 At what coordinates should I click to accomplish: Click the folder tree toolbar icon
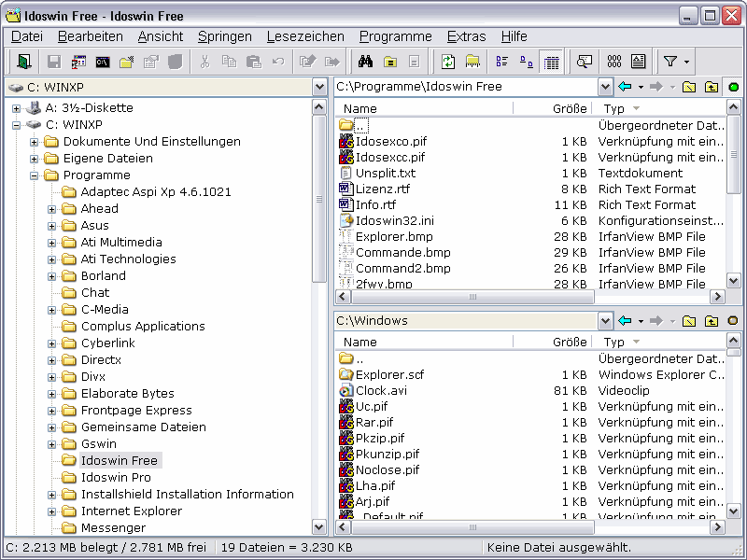point(472,62)
